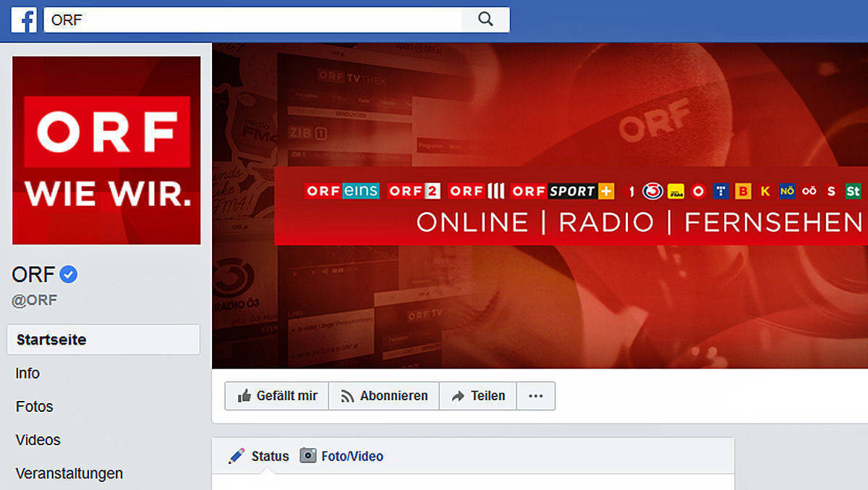Click the ORF eins logo on cover

point(342,191)
